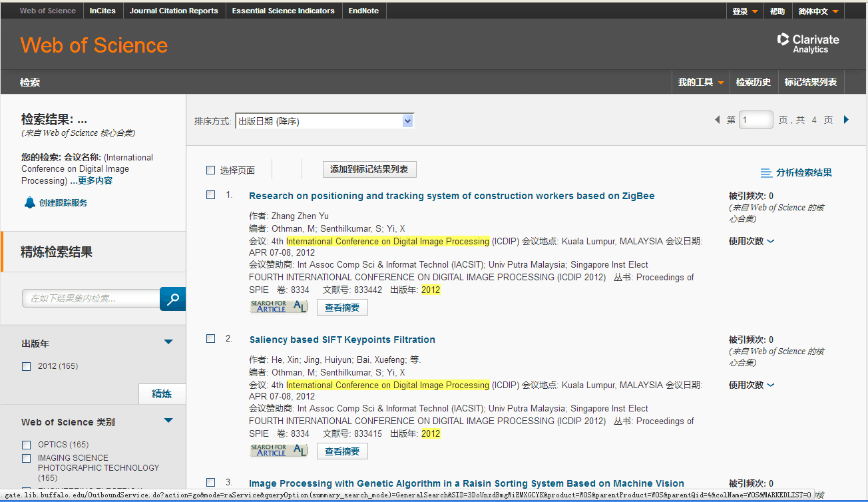868x502 pixels.
Task: Click the magnifier search button in refine panel
Action: coord(172,299)
